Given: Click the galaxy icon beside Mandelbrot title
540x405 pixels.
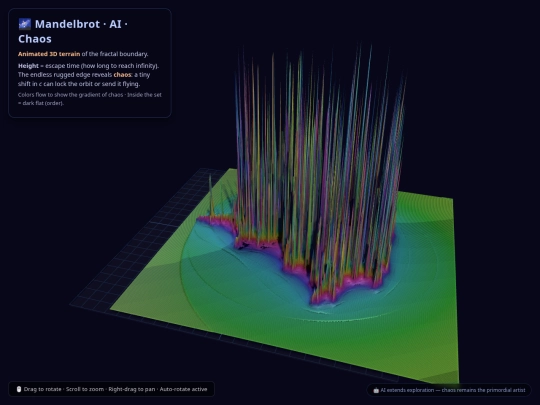Looking at the screenshot, I should (25, 24).
